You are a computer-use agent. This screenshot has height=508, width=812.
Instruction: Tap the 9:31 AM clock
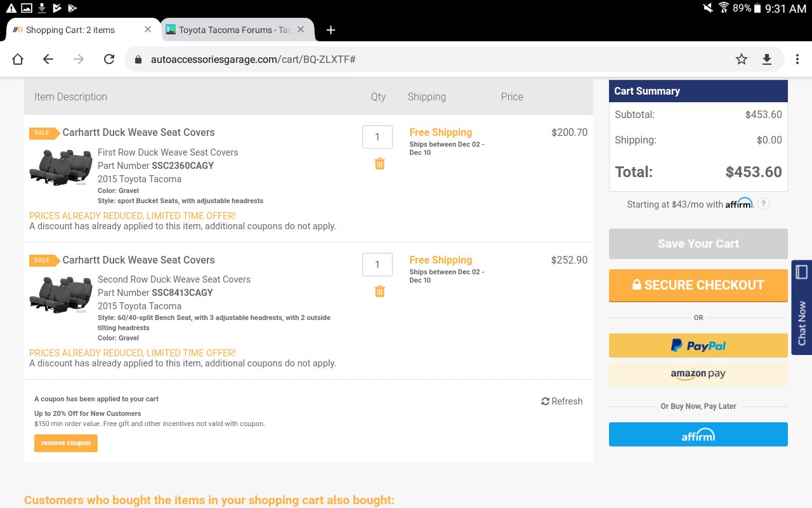click(785, 8)
